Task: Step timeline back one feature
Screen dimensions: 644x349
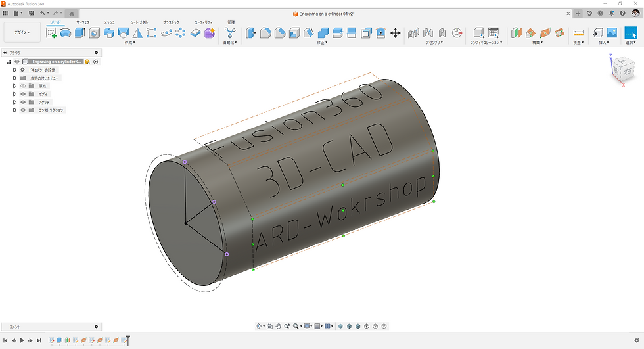Action: click(14, 340)
